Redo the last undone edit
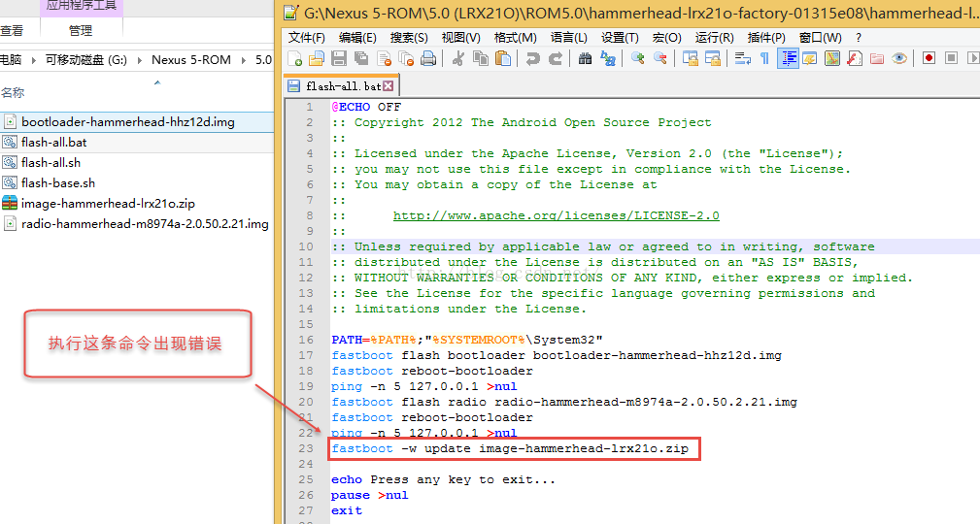The image size is (980, 524). [x=555, y=59]
